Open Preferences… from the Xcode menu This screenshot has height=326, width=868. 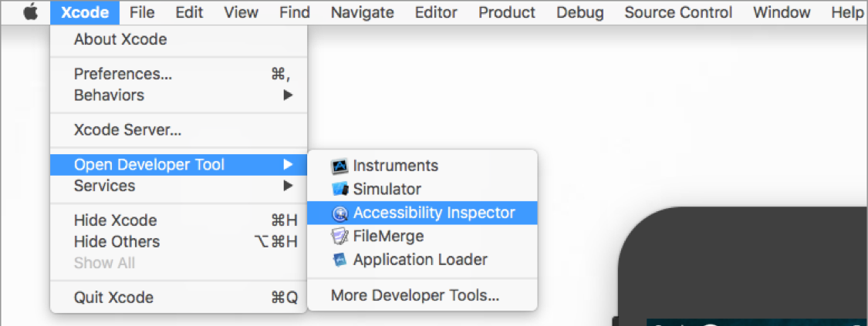(123, 74)
